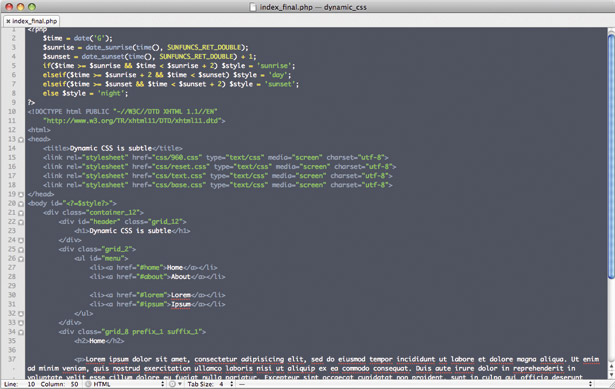Image resolution: width=615 pixels, height=389 pixels.
Task: Collapse the container_12 div on line 21
Action: point(21,213)
